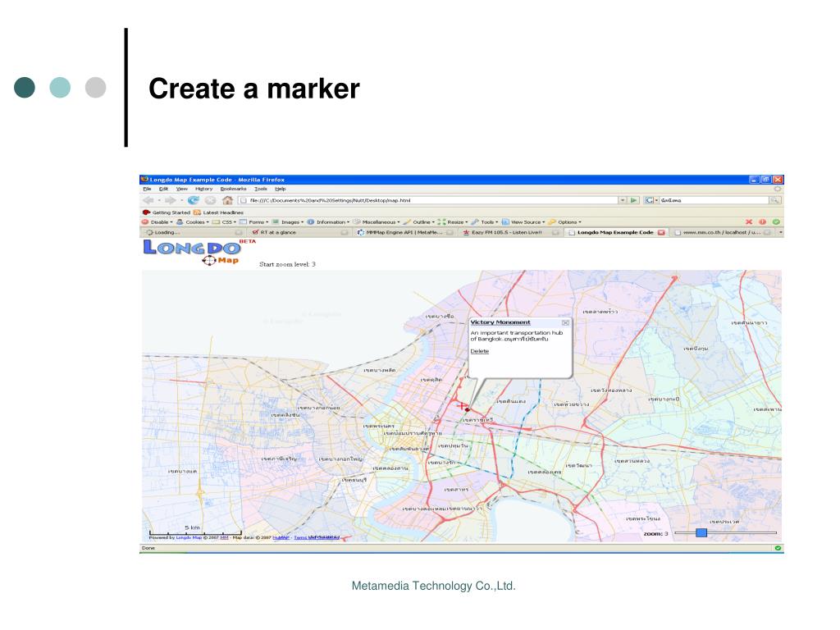Click the green status icon in status bar

point(778,548)
